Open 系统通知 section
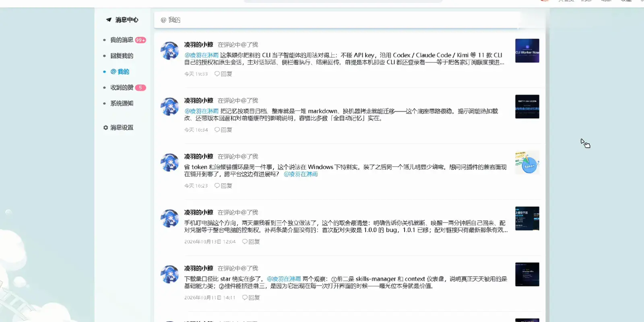644x322 pixels. (122, 103)
